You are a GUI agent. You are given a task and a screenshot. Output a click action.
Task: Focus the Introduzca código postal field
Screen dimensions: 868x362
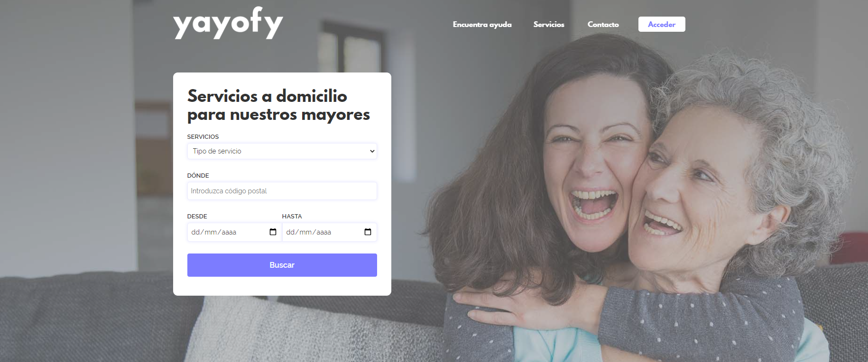282,191
